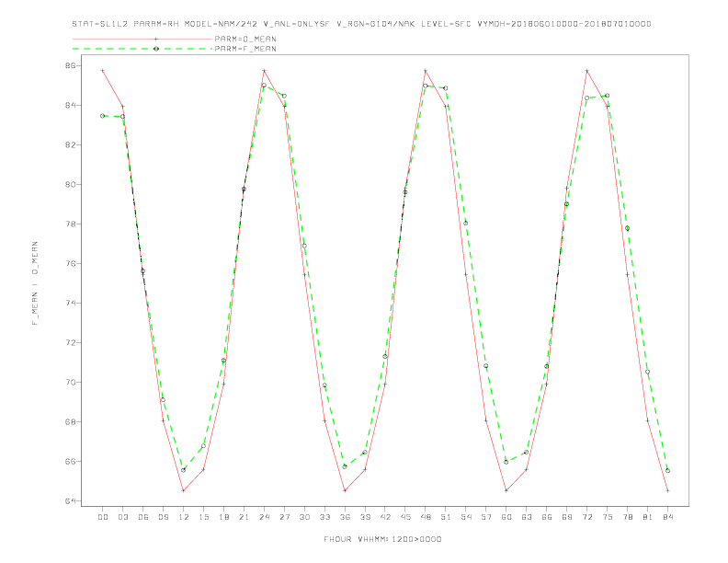
Task: Click the x-axis tick label 03
Action: (122, 517)
